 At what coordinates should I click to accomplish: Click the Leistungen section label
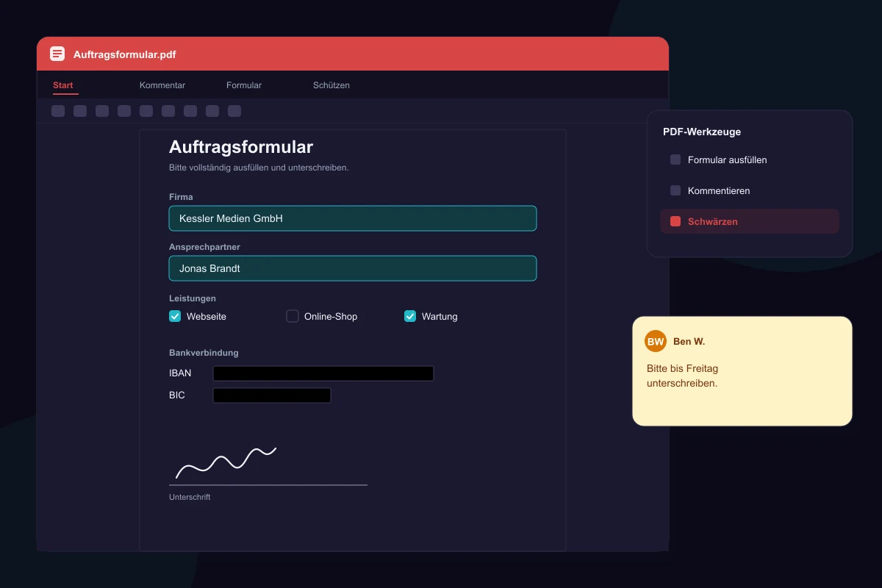193,298
